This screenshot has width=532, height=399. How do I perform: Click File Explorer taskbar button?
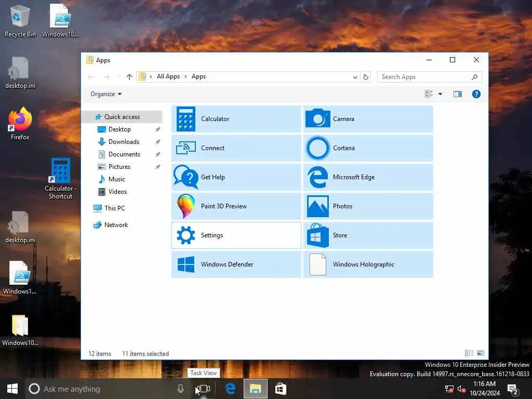point(256,389)
